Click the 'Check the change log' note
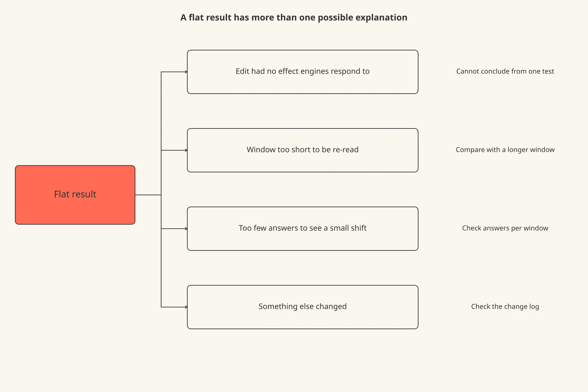Image resolution: width=588 pixels, height=392 pixels. (x=505, y=306)
